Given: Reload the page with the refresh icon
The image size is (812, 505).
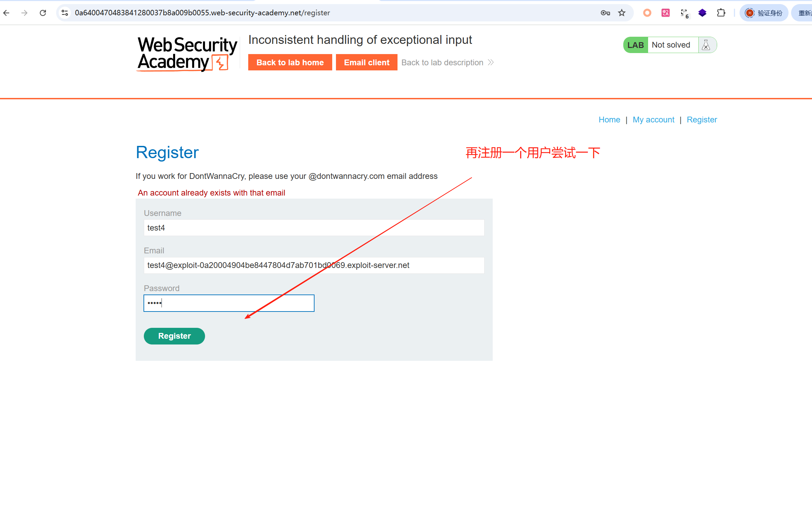Looking at the screenshot, I should [43, 13].
